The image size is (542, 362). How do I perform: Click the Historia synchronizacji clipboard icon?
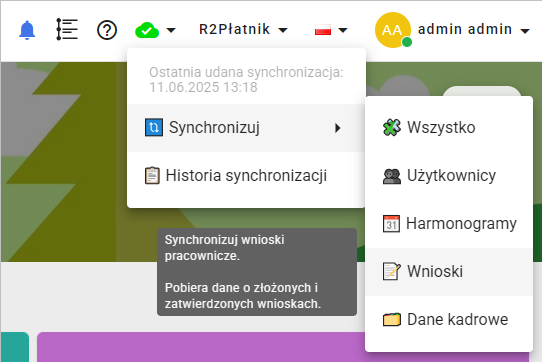point(152,176)
